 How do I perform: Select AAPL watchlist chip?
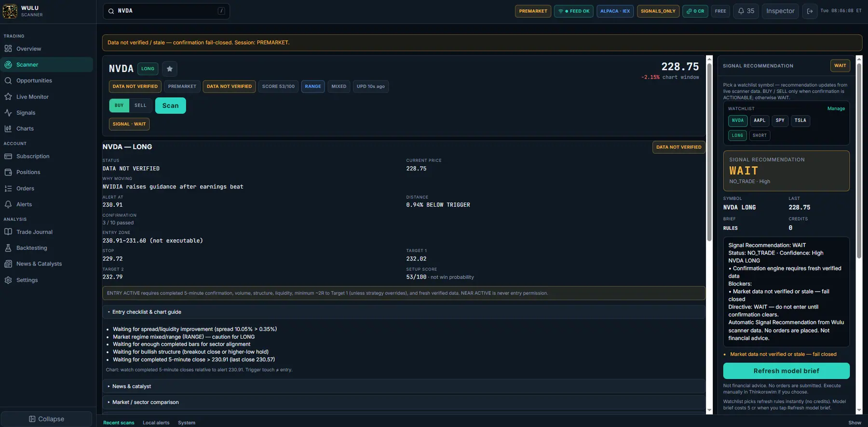coord(759,120)
